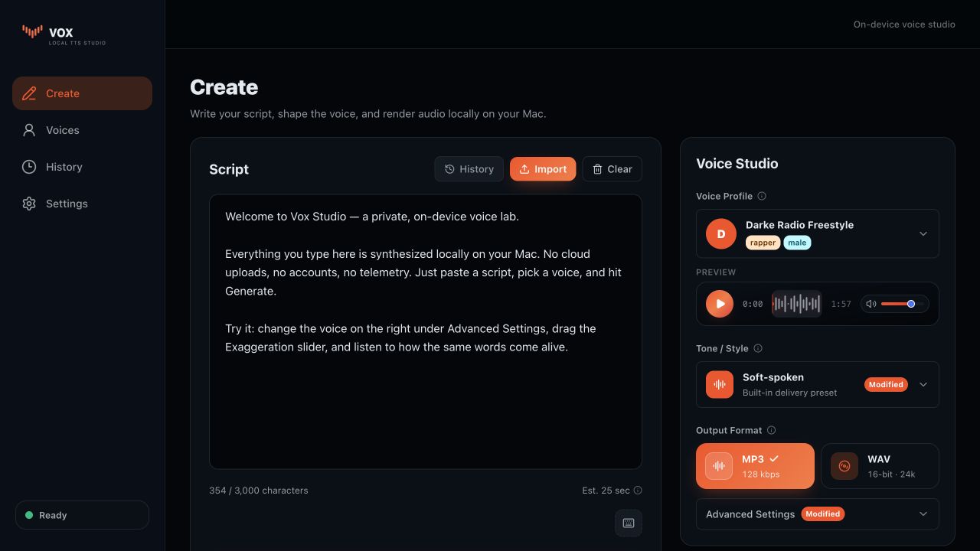Click the Create page heading
The height and width of the screenshot is (551, 980).
click(224, 87)
